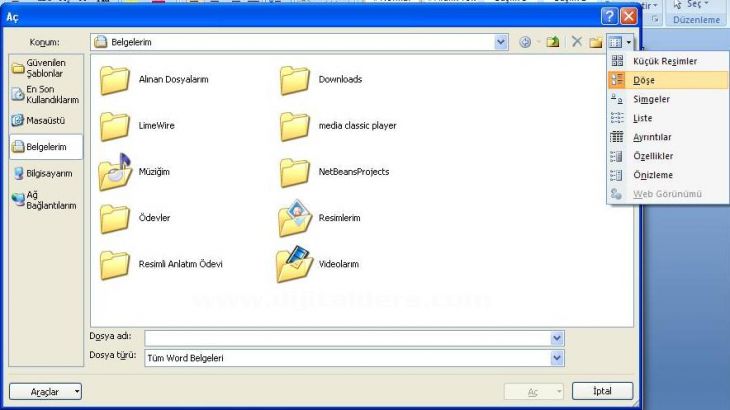Click the Resimli Anlatım Ödevi folder name
Image resolution: width=730 pixels, height=410 pixels.
pos(181,264)
